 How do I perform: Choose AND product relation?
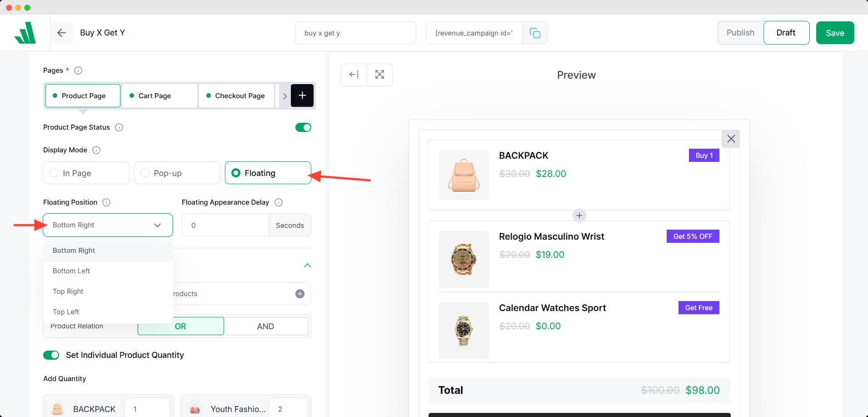pos(266,326)
